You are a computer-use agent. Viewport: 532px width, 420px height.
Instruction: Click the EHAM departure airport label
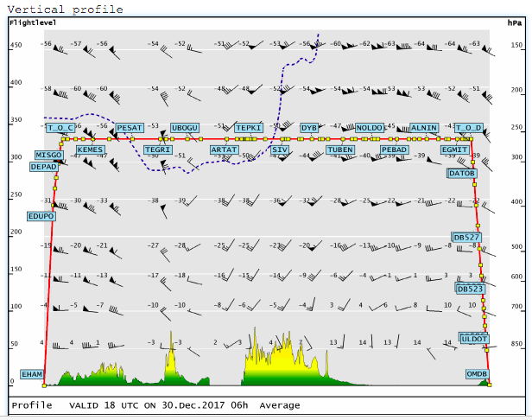[32, 374]
